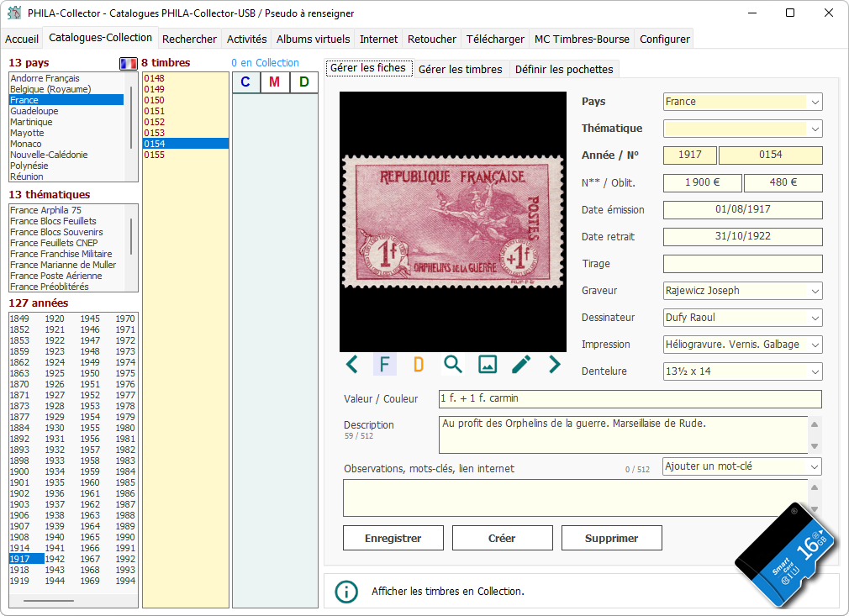Click the Description scroll down arrow

pyautogui.click(x=815, y=446)
